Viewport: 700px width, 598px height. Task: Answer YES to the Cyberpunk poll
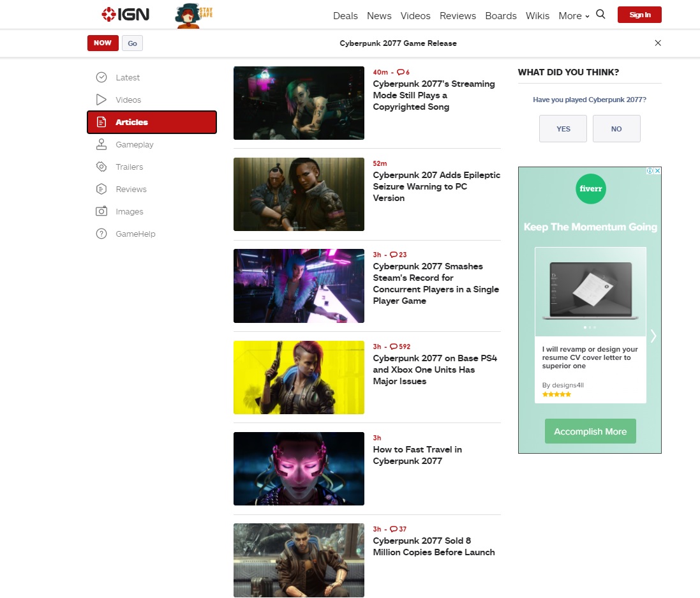click(x=563, y=129)
